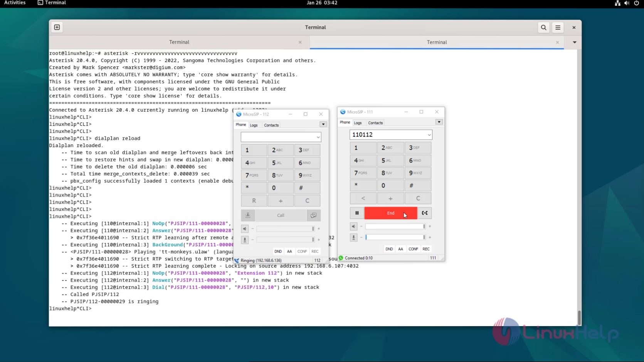Viewport: 644px width, 362px height.
Task: Mute the microphone in MicroSIP 111
Action: click(x=354, y=237)
